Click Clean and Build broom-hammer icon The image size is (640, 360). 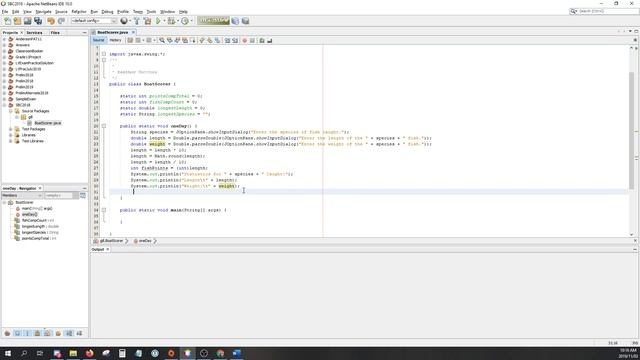tap(147, 21)
